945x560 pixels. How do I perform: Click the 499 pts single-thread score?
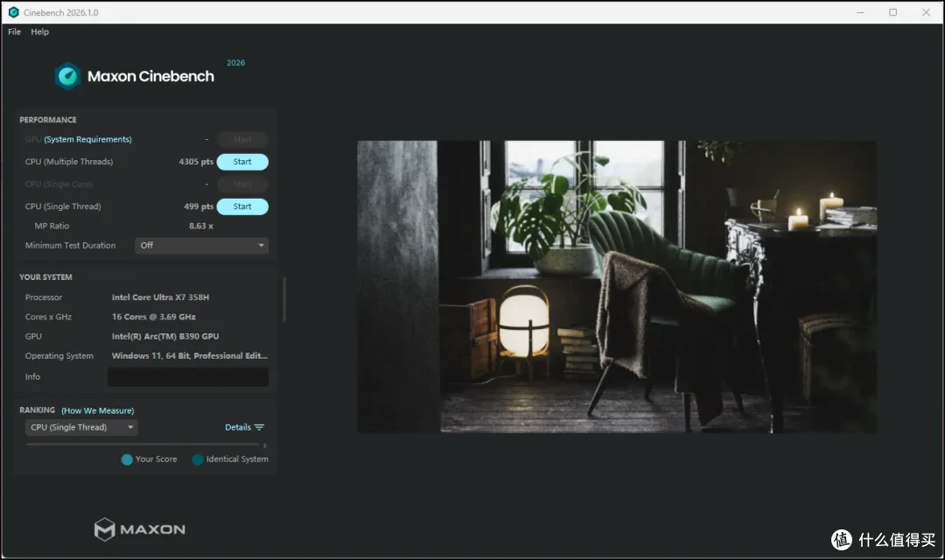tap(199, 206)
